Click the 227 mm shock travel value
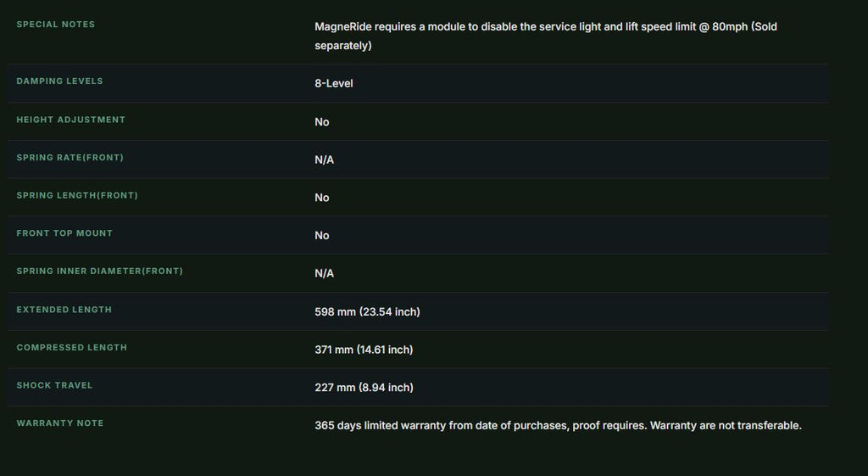 click(x=364, y=388)
